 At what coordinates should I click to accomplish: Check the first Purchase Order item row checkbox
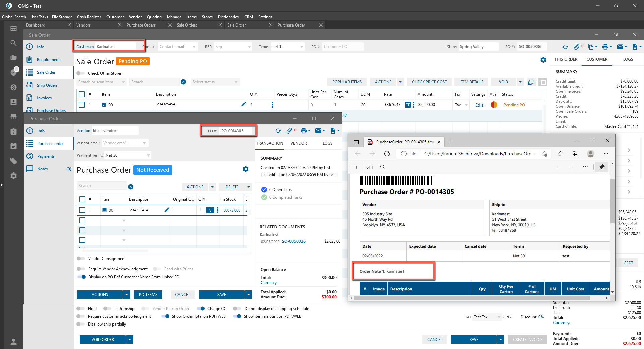(82, 210)
